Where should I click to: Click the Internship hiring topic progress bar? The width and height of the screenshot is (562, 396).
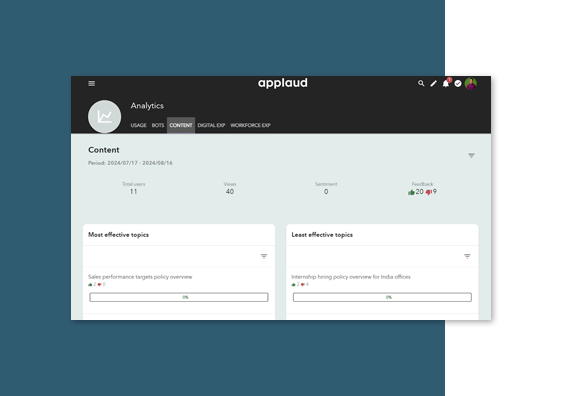[382, 297]
